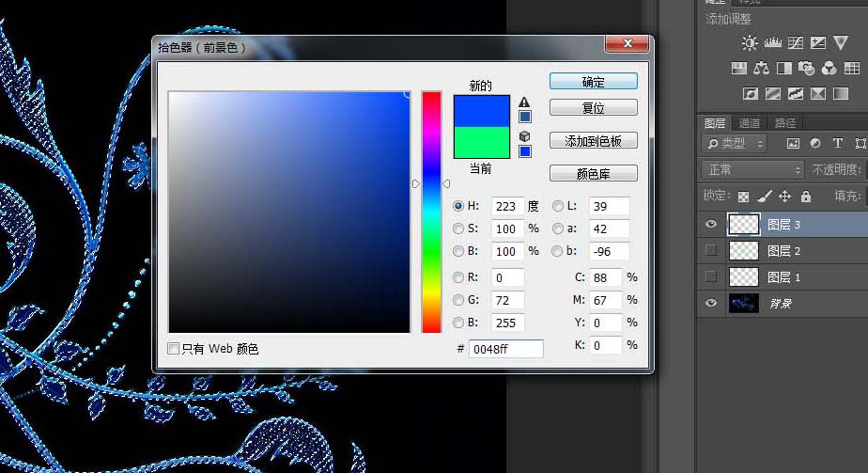Viewport: 868px width, 473px height.
Task: Select the G green radio button
Action: (x=458, y=300)
